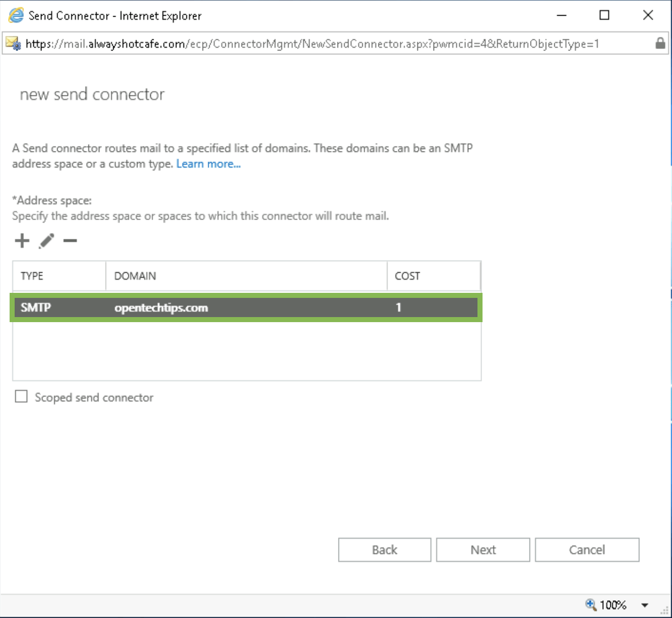
Task: Select the pencil edit tool above the table
Action: point(46,240)
